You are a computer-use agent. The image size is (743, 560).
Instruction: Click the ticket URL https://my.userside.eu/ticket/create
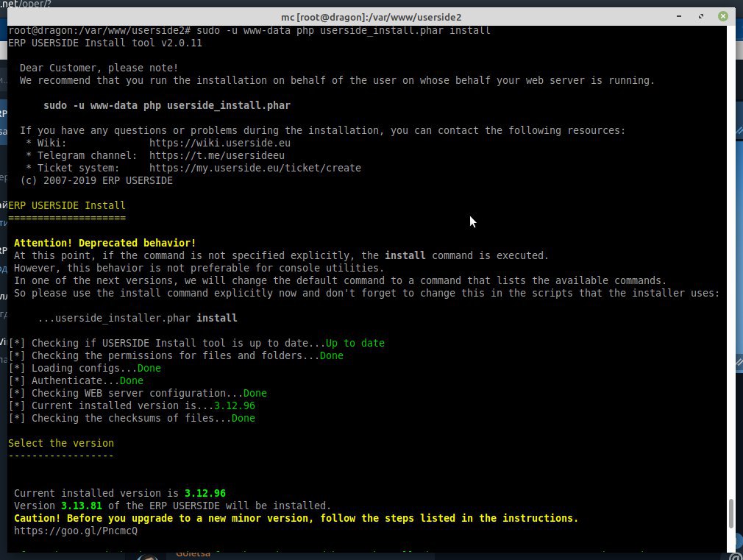pos(255,168)
